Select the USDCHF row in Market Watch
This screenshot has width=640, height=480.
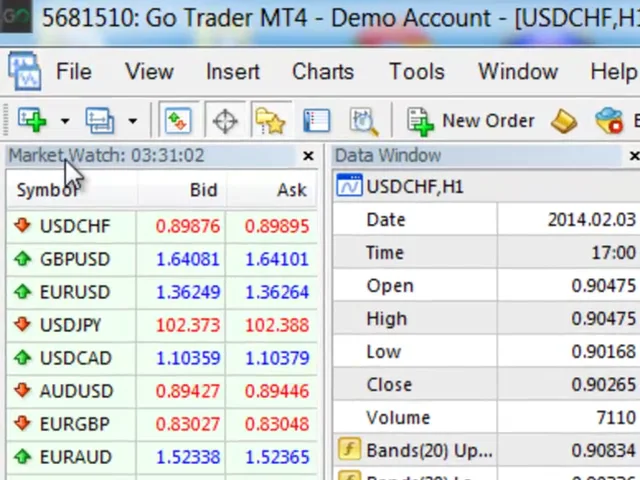tap(162, 226)
